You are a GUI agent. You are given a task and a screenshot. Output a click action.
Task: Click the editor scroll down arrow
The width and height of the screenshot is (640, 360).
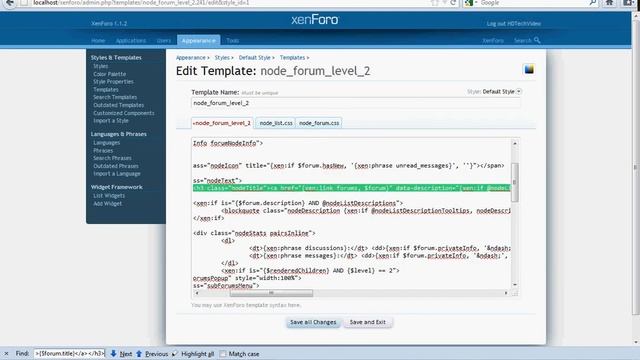click(x=515, y=284)
